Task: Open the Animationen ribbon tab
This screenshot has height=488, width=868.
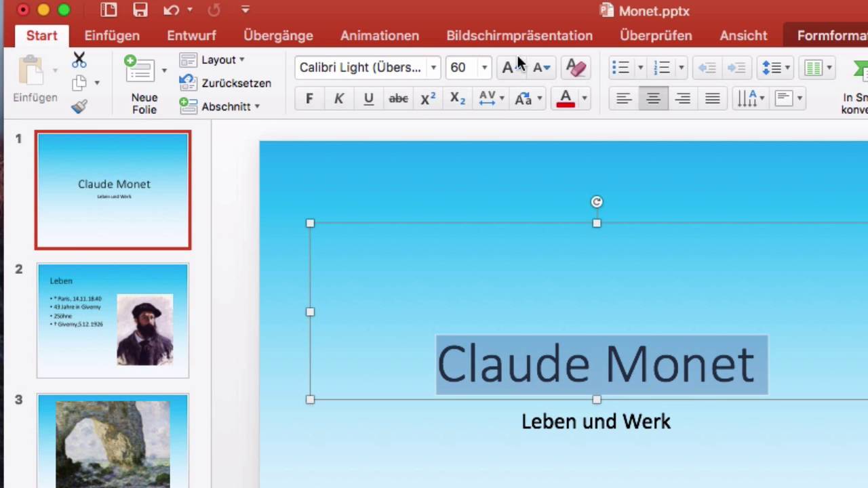Action: [380, 35]
